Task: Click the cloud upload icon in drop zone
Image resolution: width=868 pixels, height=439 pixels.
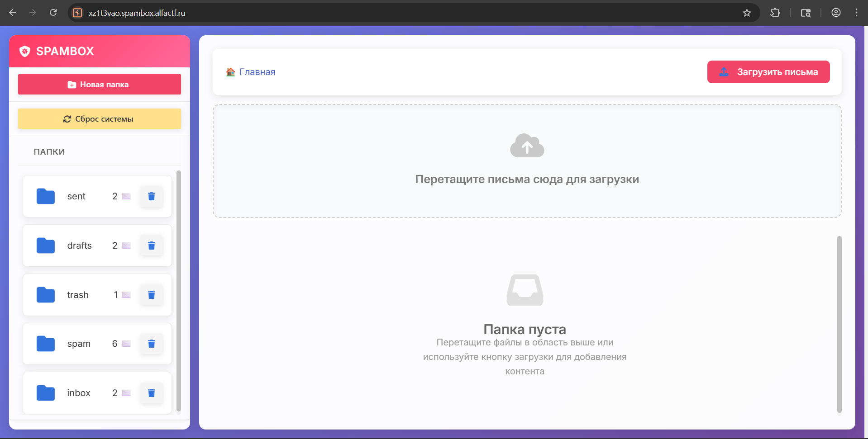Action: [527, 146]
